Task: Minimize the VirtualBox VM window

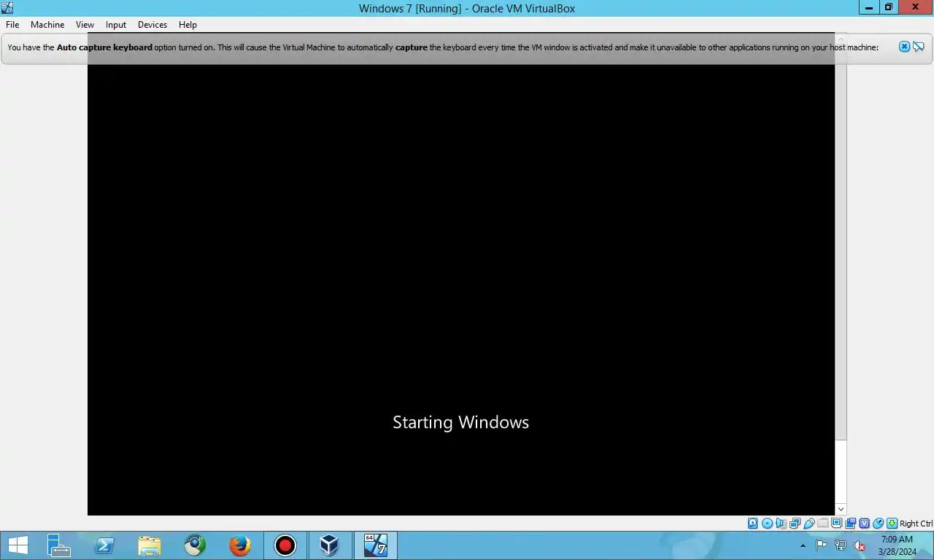Action: point(868,7)
